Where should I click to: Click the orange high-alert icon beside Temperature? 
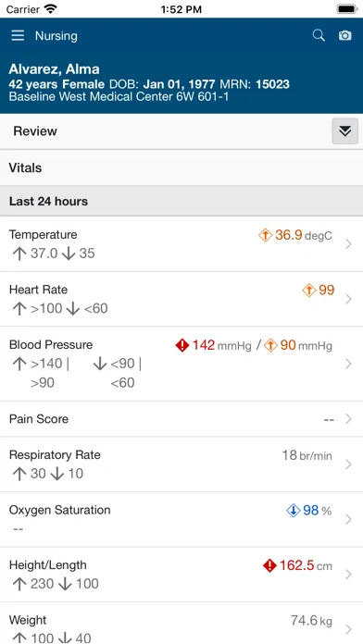(x=265, y=235)
